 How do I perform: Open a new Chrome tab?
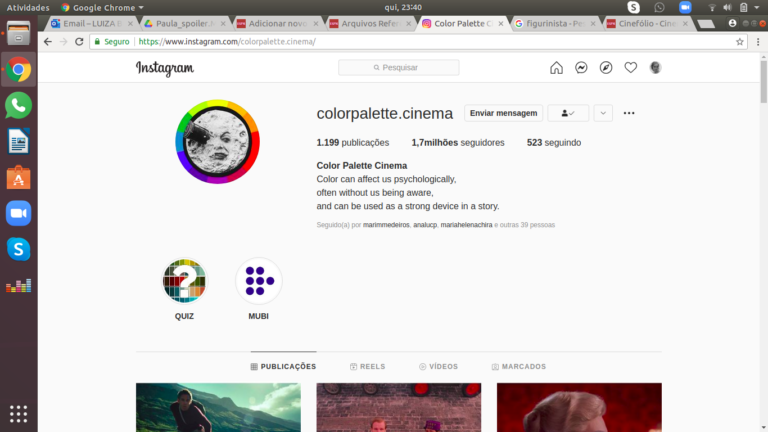(x=706, y=24)
